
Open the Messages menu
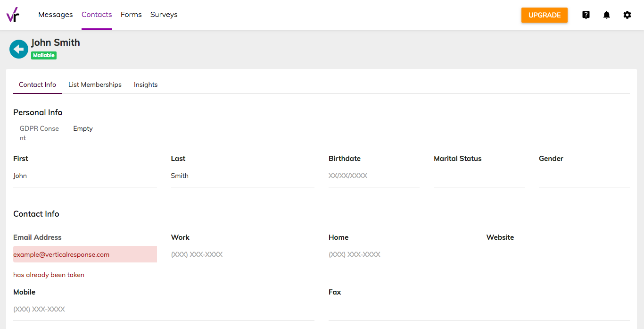coord(56,15)
